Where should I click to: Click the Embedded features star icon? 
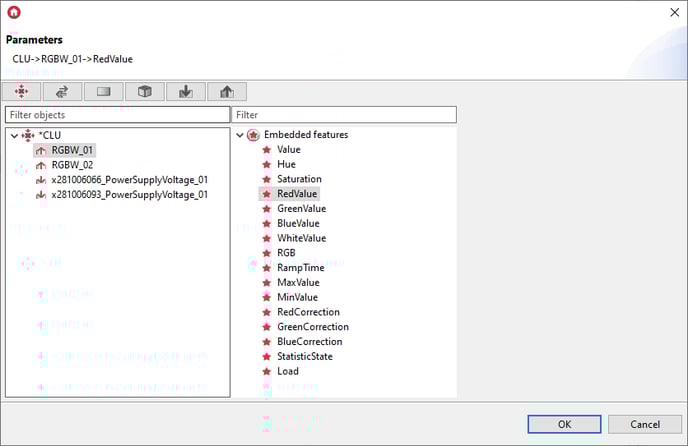tap(253, 135)
